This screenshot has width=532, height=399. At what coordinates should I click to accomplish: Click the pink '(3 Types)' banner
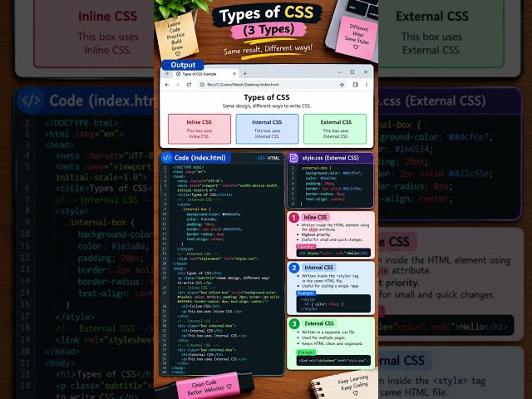tap(268, 30)
